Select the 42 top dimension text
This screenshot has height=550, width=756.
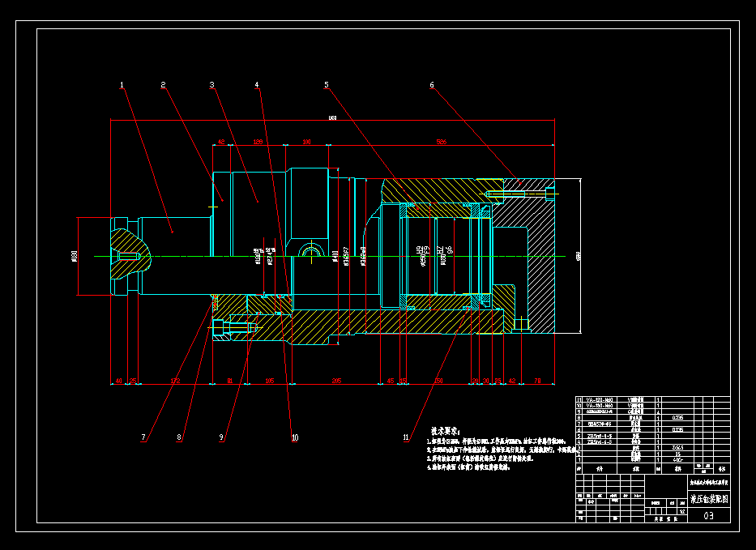click(x=221, y=142)
